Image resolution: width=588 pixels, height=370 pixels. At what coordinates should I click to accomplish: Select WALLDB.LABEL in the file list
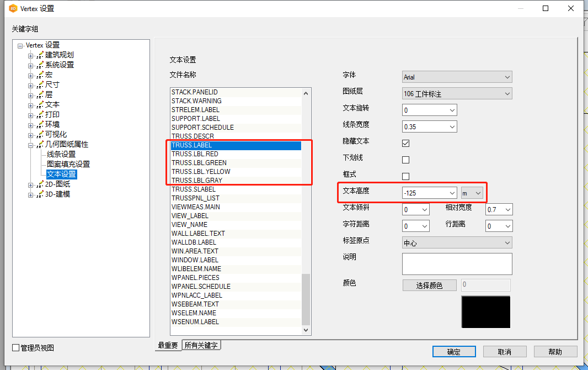236,242
